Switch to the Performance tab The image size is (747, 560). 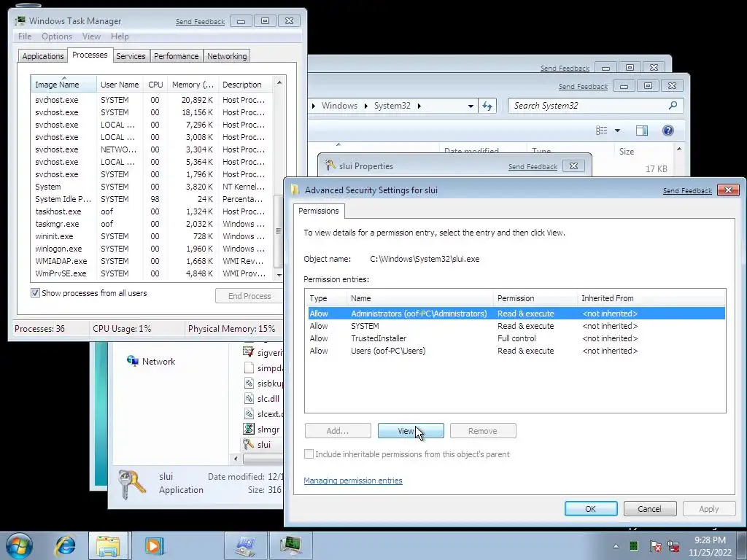[177, 55]
